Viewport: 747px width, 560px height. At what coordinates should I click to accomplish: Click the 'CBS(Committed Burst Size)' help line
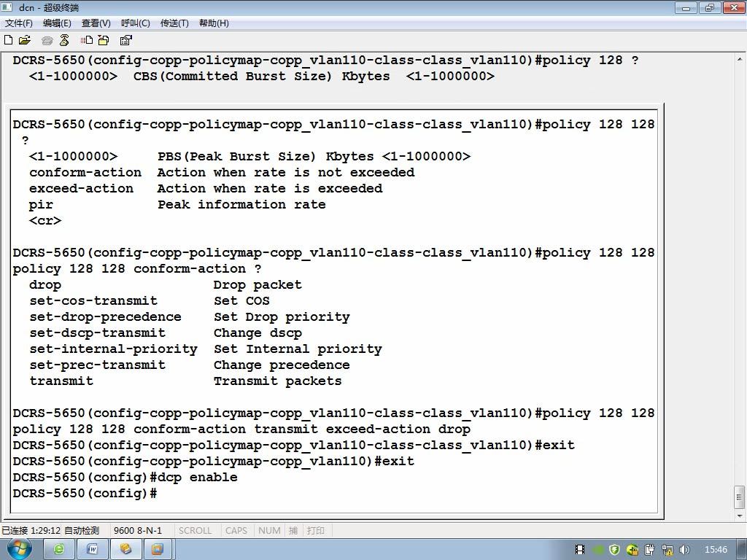click(x=262, y=76)
